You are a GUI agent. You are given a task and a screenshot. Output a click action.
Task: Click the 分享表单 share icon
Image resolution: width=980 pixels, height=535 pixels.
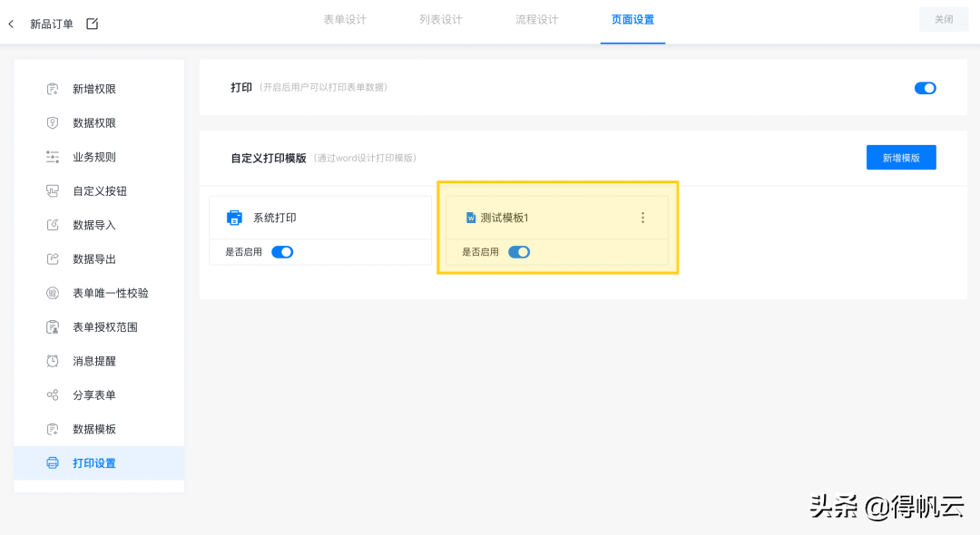(x=53, y=395)
